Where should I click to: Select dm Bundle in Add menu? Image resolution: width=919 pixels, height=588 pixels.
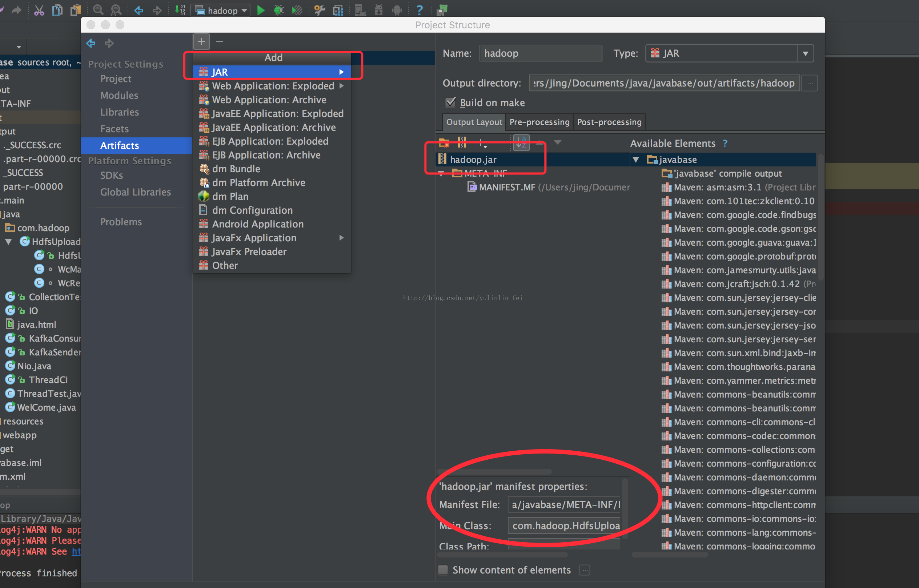(x=272, y=169)
